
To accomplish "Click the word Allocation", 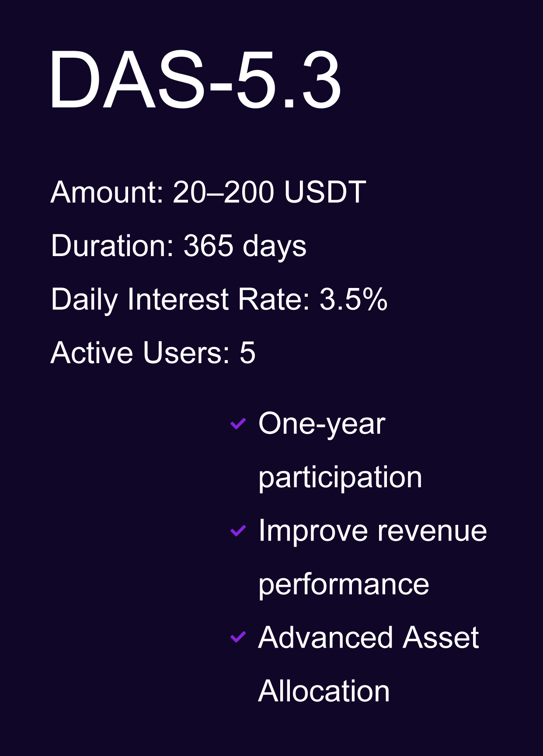I will [324, 691].
